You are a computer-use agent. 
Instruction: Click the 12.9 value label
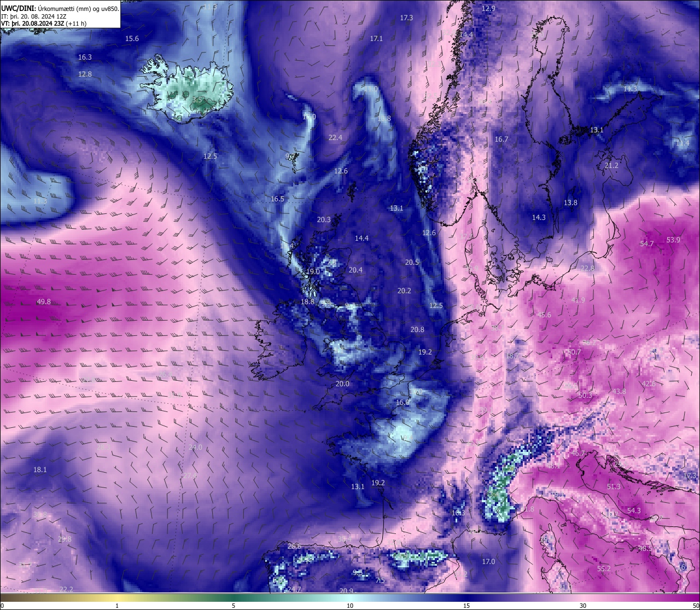click(488, 8)
